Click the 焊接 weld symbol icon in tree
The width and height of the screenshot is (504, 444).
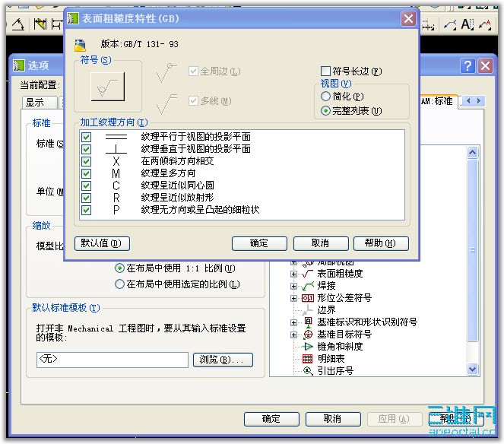click(x=308, y=286)
